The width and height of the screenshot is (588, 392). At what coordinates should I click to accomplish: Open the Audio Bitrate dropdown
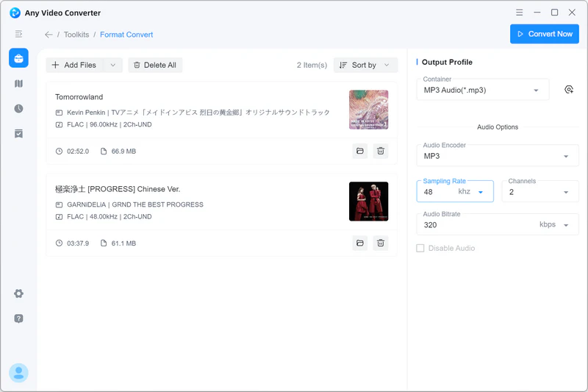[498, 224]
